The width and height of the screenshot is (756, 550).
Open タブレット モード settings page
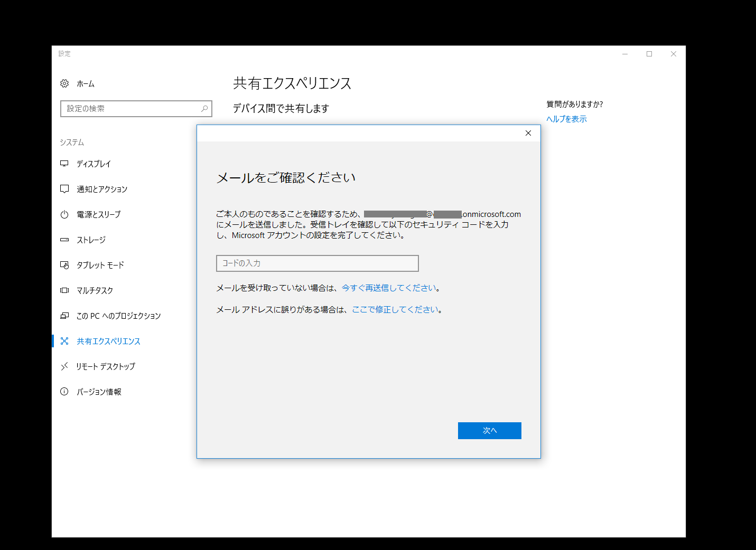pyautogui.click(x=100, y=265)
